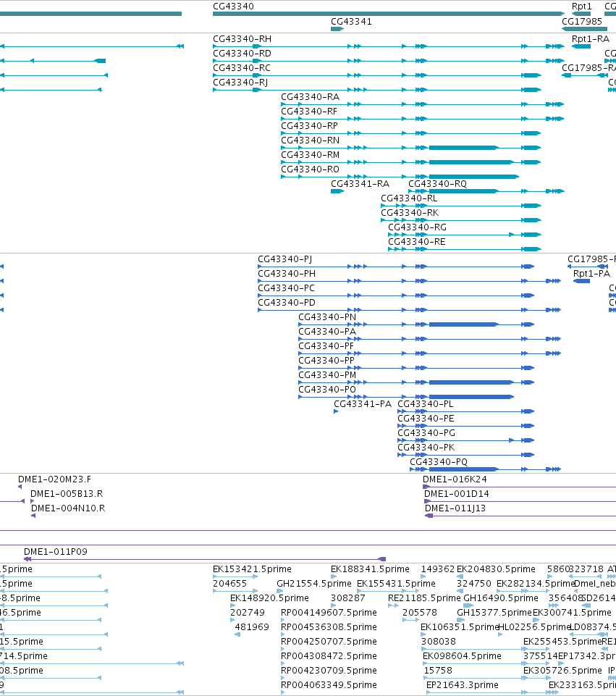Open transcript CG43340-RL
The image size is (616, 696).
[409, 198]
